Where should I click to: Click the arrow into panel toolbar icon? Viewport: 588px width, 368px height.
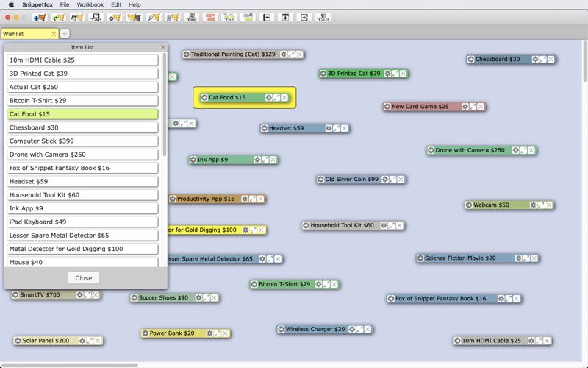(x=267, y=17)
